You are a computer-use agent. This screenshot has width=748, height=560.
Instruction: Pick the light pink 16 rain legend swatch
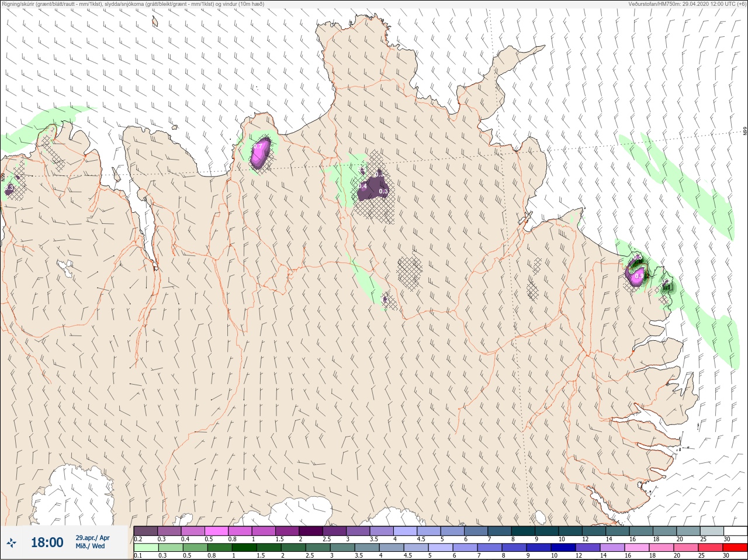(x=637, y=548)
